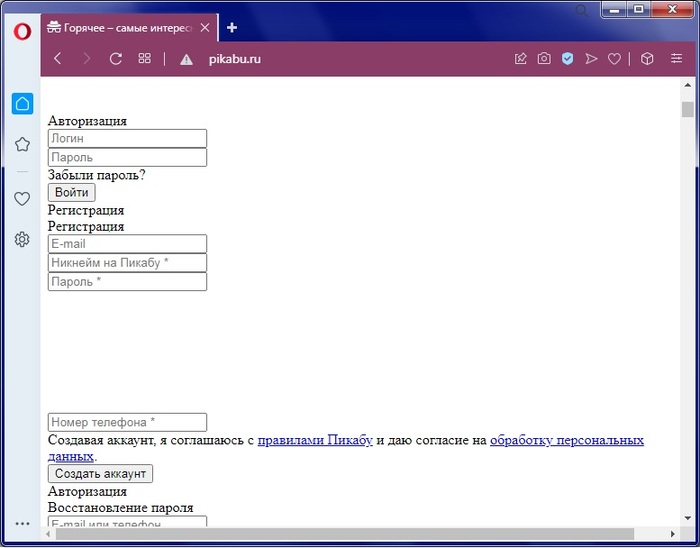Minimize the browser window

coord(615,9)
